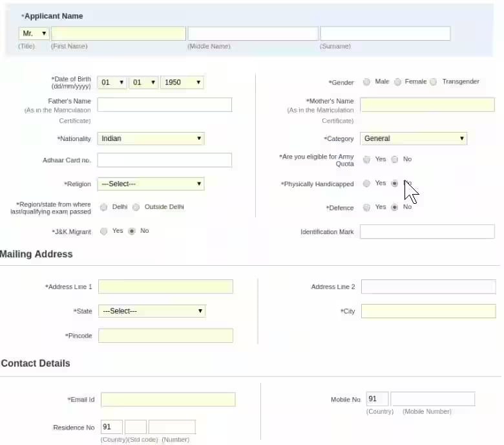Choose Outside Delhi radio option
The width and height of the screenshot is (504, 445).
pos(136,208)
